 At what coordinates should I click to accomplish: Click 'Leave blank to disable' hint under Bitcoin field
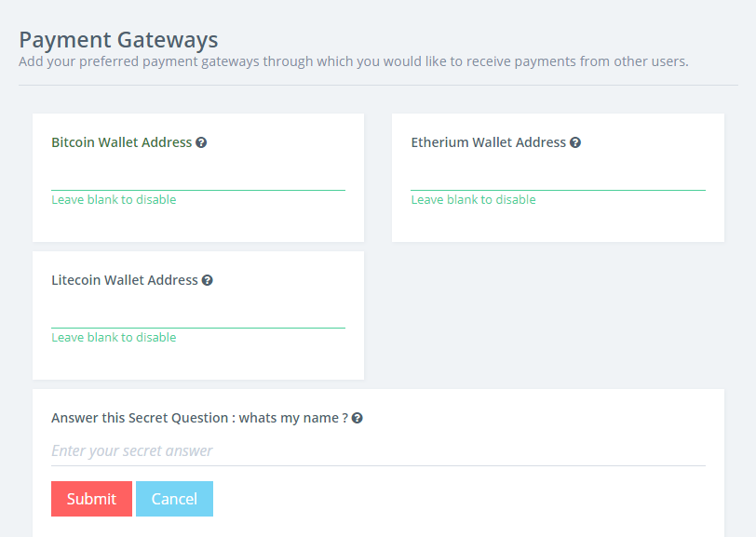click(114, 199)
